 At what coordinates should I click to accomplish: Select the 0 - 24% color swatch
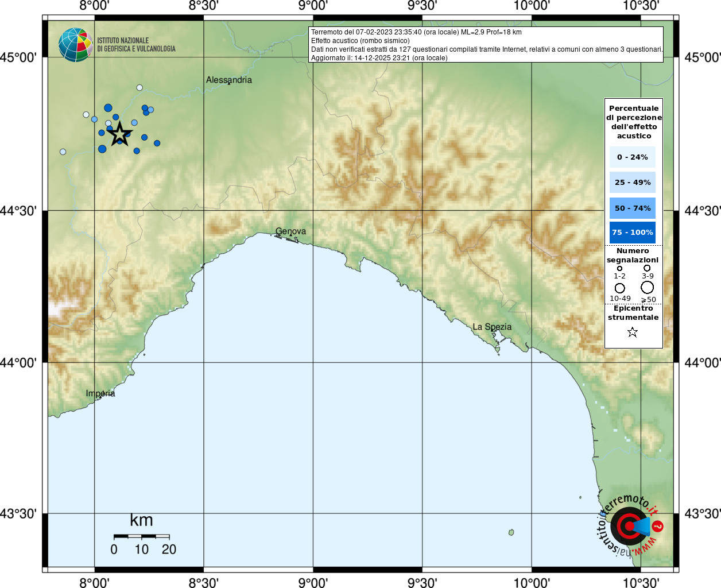coord(633,157)
